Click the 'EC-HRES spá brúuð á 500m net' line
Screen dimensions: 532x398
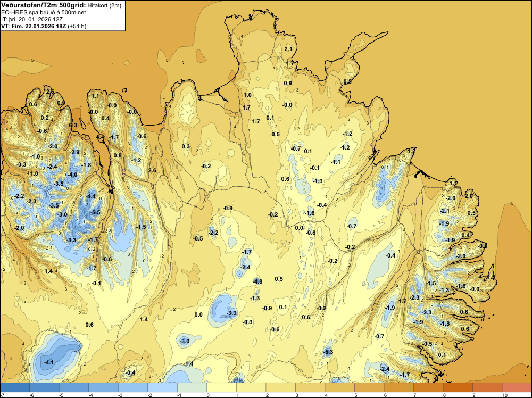44,12
